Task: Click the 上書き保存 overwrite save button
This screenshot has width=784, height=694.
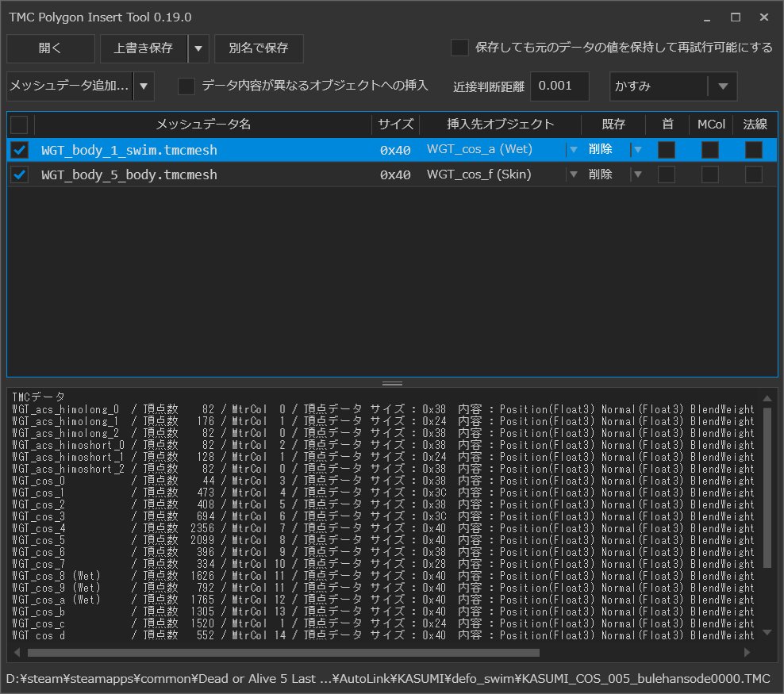Action: point(144,48)
